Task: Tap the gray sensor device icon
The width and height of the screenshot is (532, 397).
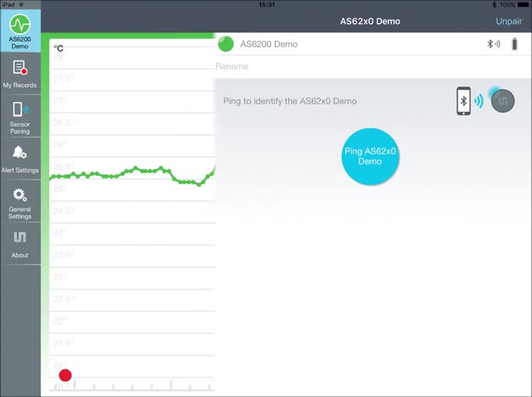Action: click(503, 101)
